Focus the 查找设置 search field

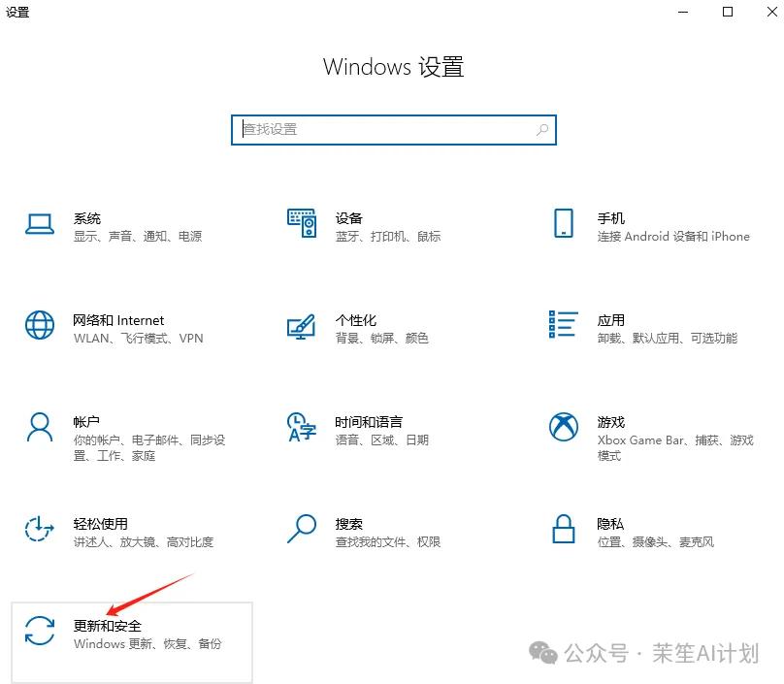(394, 130)
